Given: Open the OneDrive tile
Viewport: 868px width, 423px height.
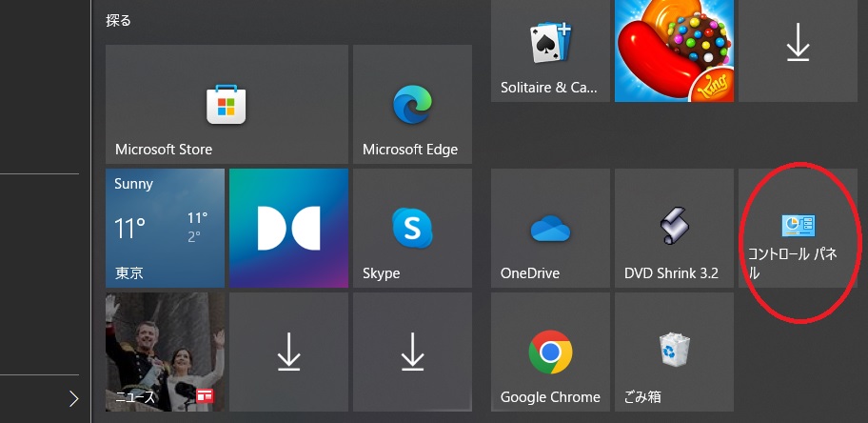Looking at the screenshot, I should point(550,228).
